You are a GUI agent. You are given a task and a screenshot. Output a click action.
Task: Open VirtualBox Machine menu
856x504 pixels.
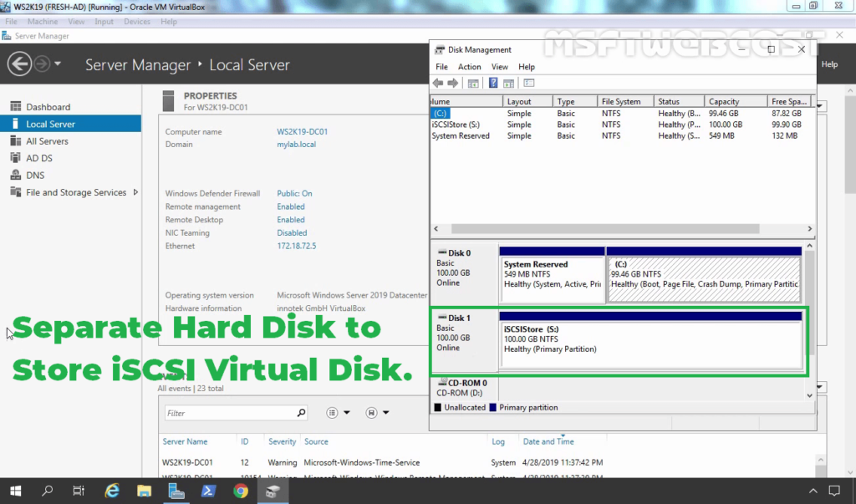point(43,21)
